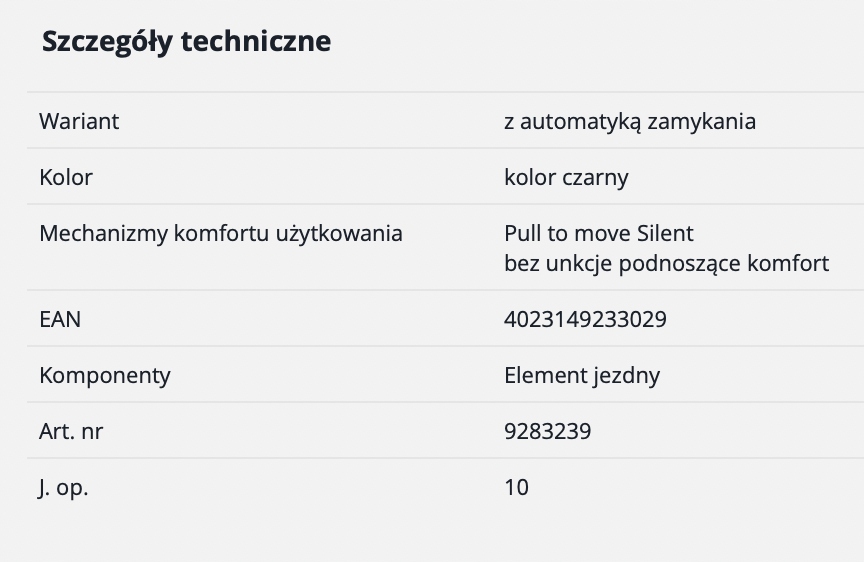Screen dimensions: 864x562
Task: Select the article number 9283239
Action: (548, 431)
